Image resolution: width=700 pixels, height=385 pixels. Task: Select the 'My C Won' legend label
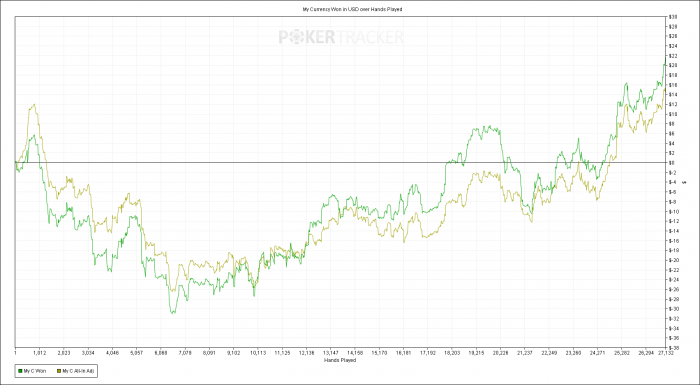36,371
